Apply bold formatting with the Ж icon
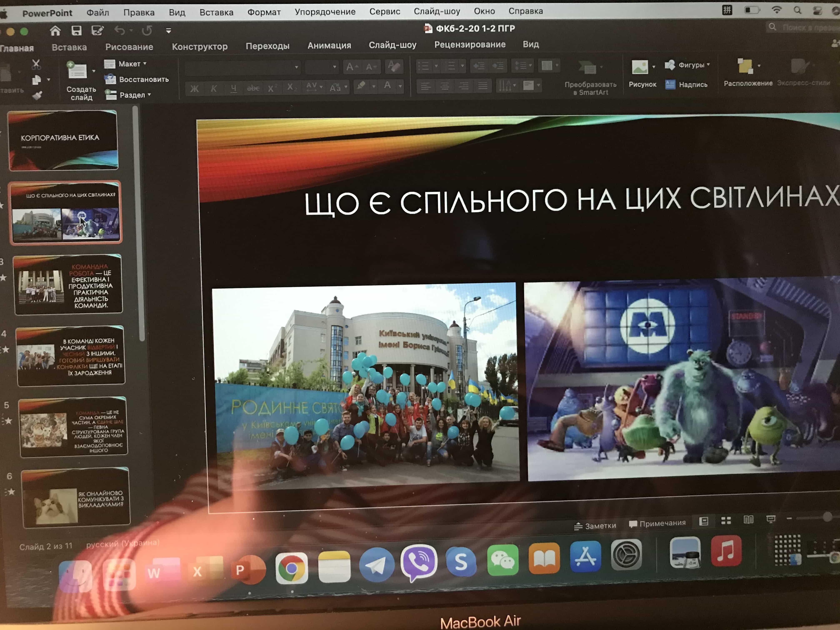 tap(195, 88)
